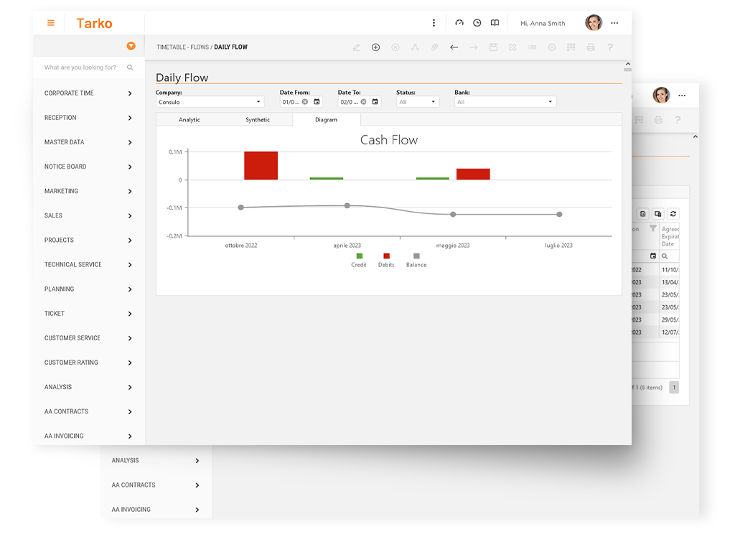Open the book documentation icon
This screenshot has height=560, width=735.
click(495, 23)
